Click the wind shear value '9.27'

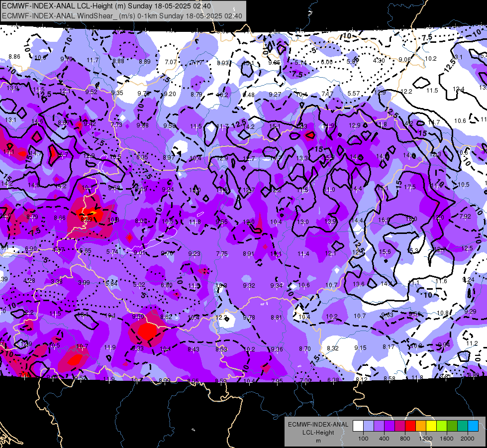(x=275, y=94)
